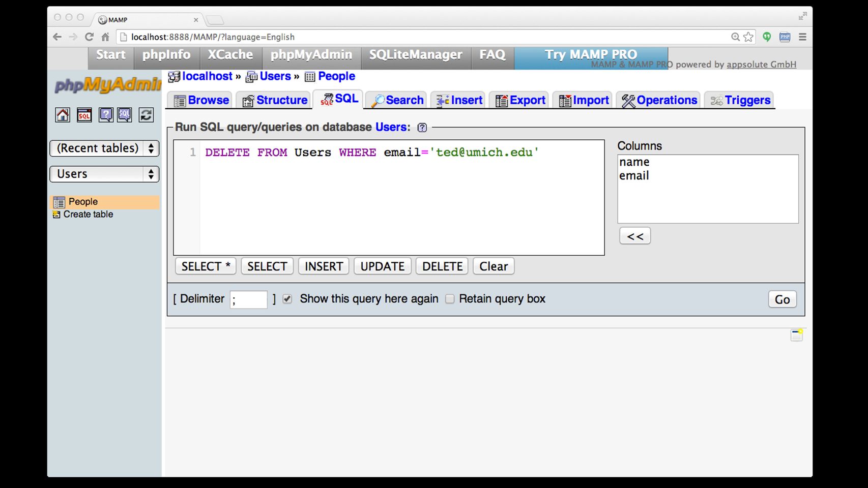Viewport: 868px width, 488px height.
Task: Go back in browser history
Action: [x=57, y=37]
